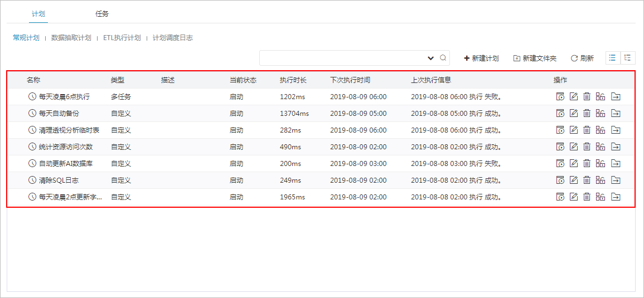644x298 pixels.
Task: Open permissions for 每天凌晨6点执行 plan
Action: (x=601, y=97)
